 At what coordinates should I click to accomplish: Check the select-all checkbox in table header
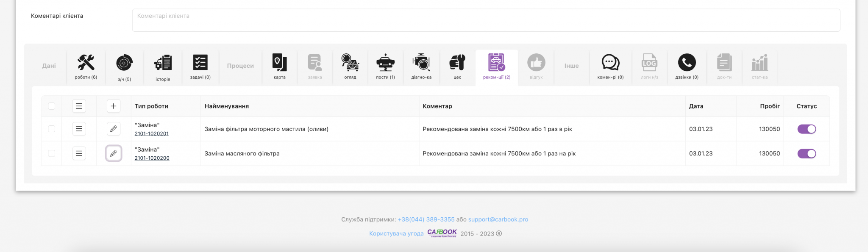coord(52,106)
